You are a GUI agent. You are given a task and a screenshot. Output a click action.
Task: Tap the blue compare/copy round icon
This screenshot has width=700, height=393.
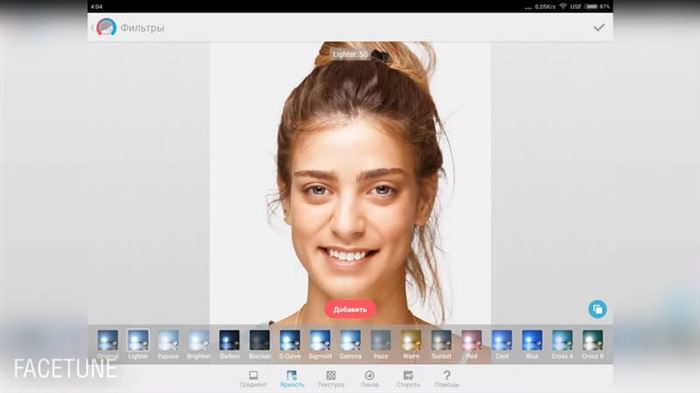point(597,309)
